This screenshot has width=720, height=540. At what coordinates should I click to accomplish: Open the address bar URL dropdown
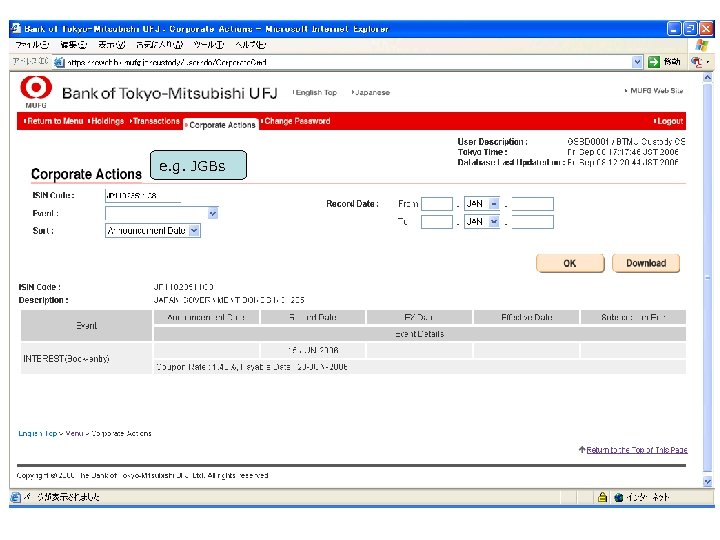(637, 62)
